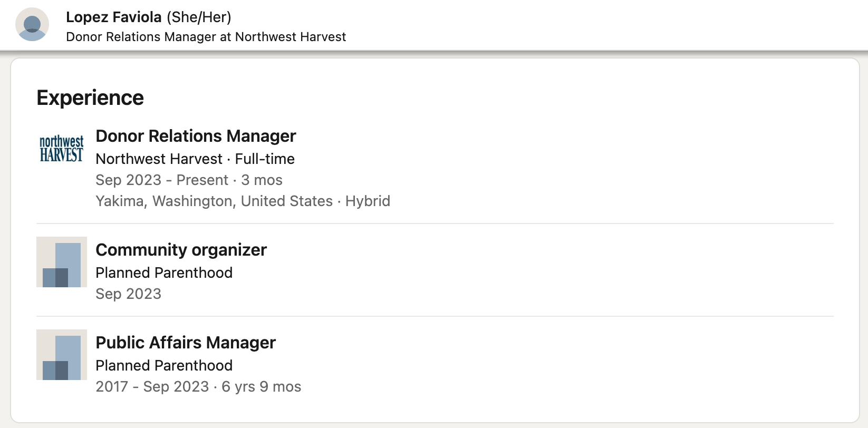Select the Community organizer job title
Screen dimensions: 868x428
coord(181,250)
